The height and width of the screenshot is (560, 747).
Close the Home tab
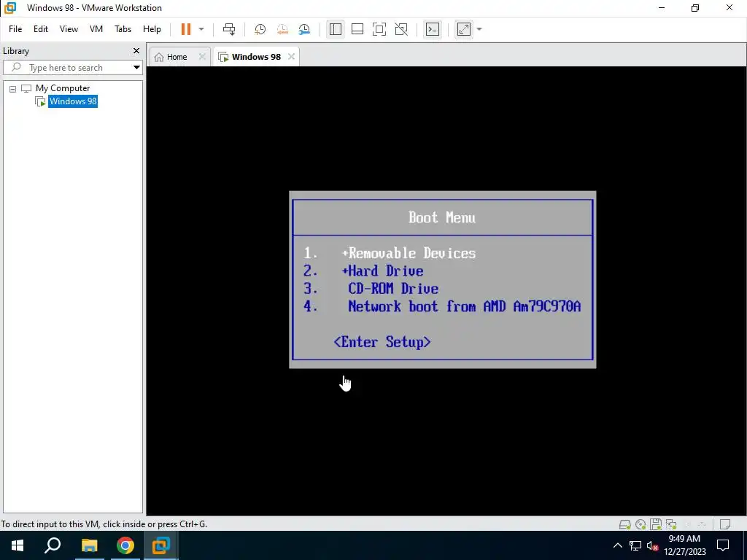coord(202,57)
